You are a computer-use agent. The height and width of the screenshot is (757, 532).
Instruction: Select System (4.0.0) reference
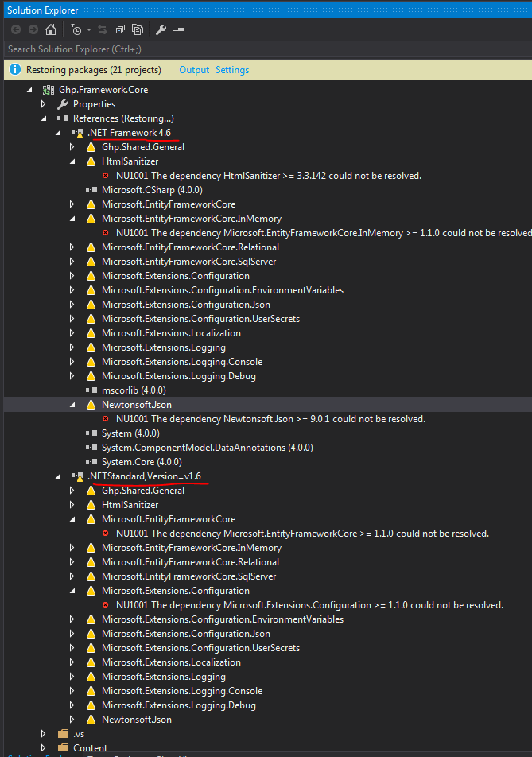coord(130,433)
